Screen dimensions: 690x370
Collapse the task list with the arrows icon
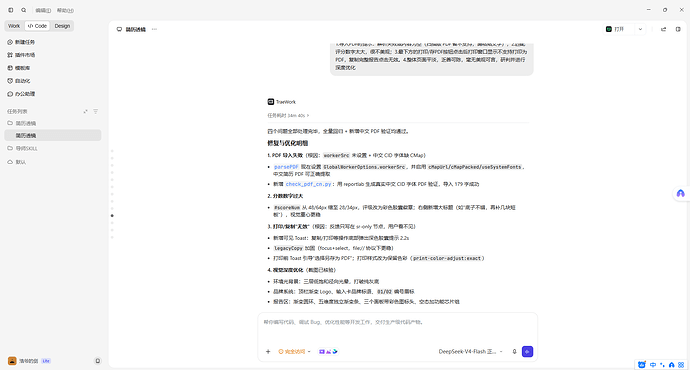85,111
